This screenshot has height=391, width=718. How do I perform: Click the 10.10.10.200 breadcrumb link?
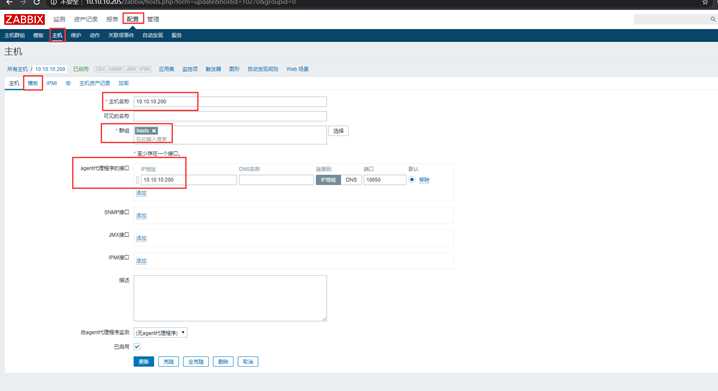coord(50,69)
